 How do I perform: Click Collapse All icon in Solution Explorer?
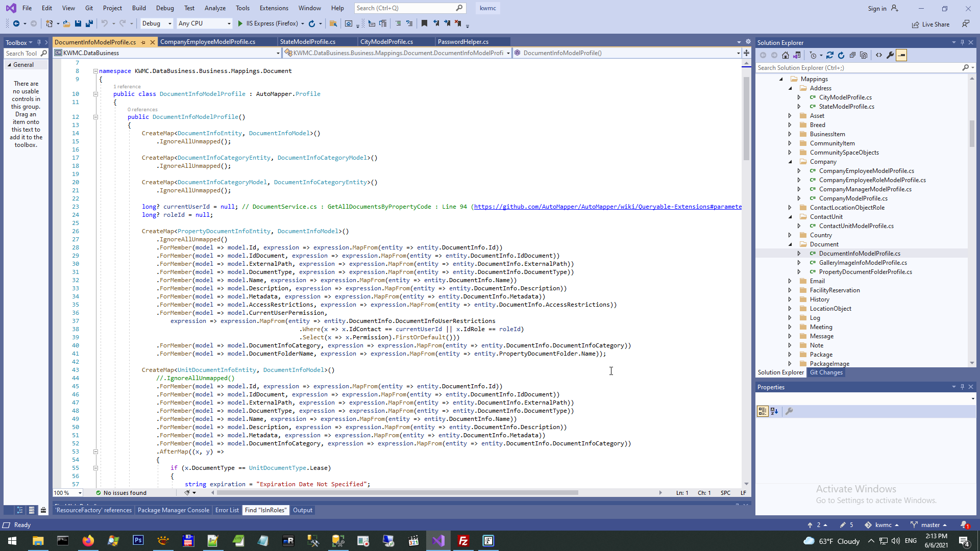[852, 55]
